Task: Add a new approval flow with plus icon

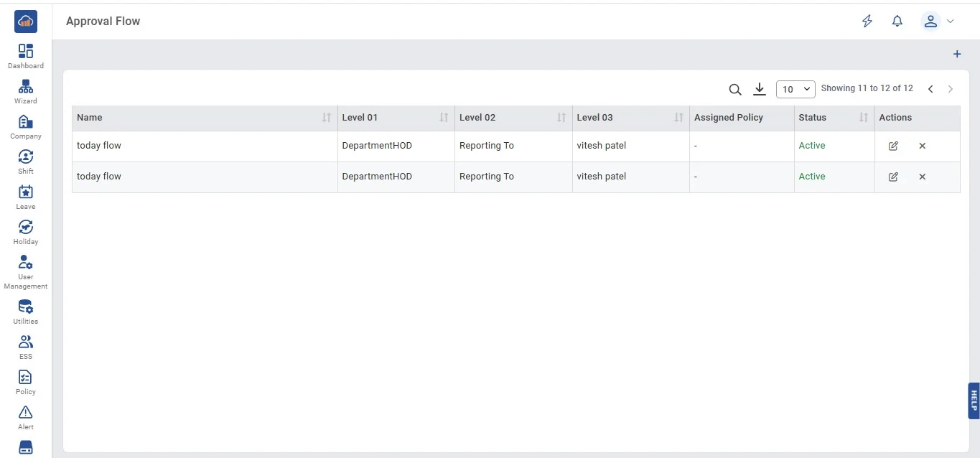Action: (x=956, y=55)
